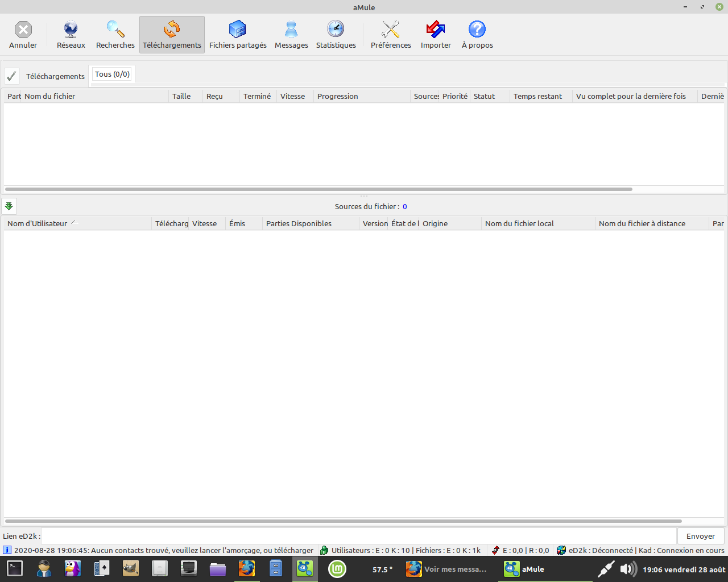Image resolution: width=728 pixels, height=582 pixels.
Task: Sort downloads by Taille column
Action: (185, 96)
